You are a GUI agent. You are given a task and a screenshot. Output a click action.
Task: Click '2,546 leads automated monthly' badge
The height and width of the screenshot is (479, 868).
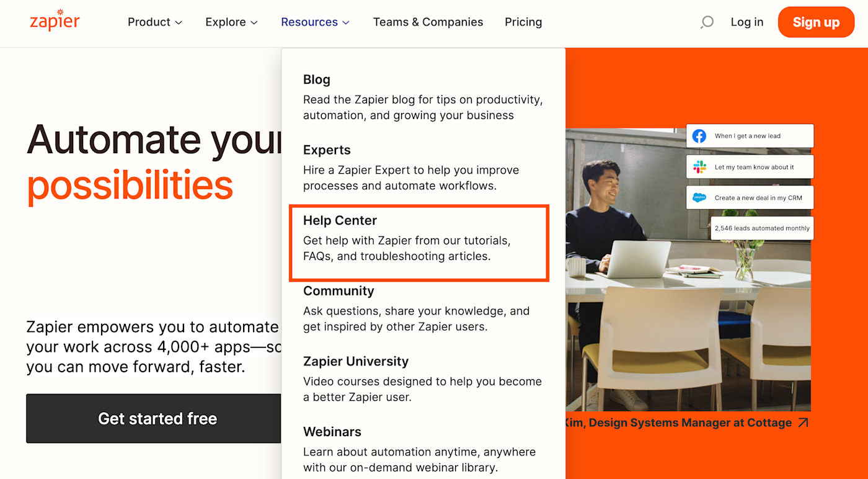tap(762, 228)
